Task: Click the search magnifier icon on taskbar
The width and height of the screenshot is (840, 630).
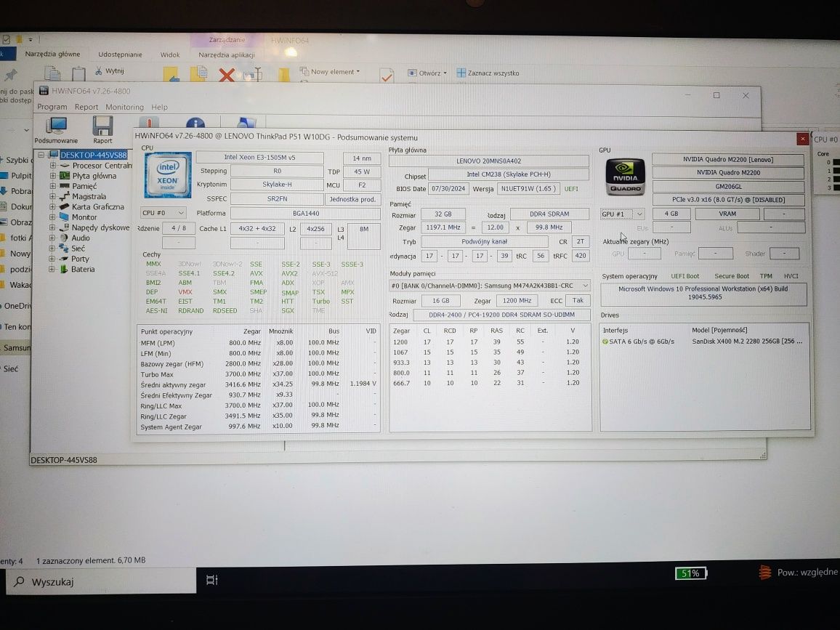Action: click(x=20, y=581)
